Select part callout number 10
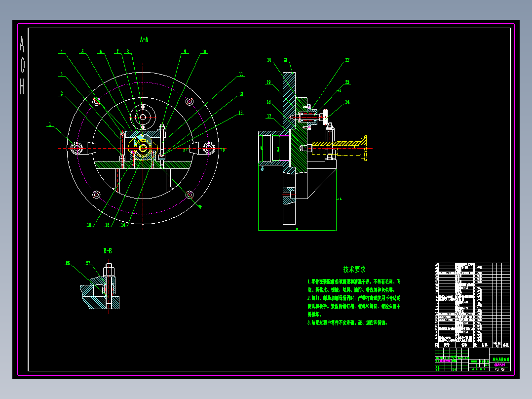 204,52
